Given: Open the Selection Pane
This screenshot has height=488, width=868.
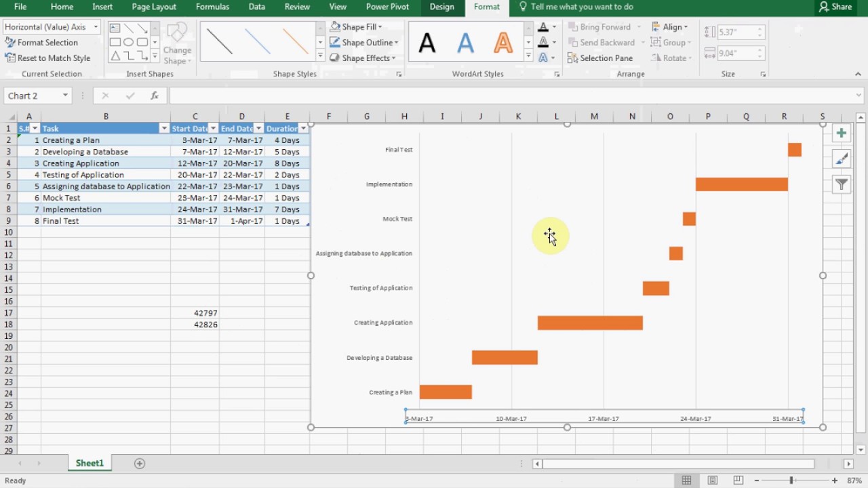Looking at the screenshot, I should (x=600, y=58).
